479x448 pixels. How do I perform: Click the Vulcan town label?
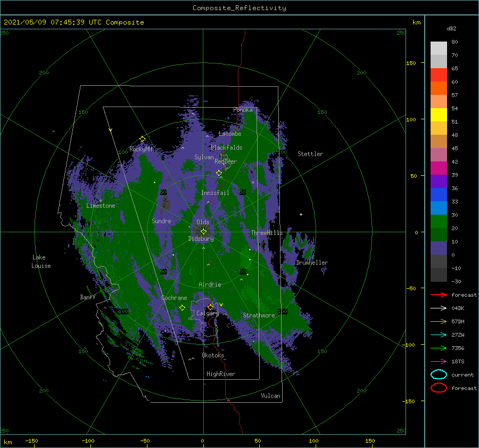[x=271, y=396]
